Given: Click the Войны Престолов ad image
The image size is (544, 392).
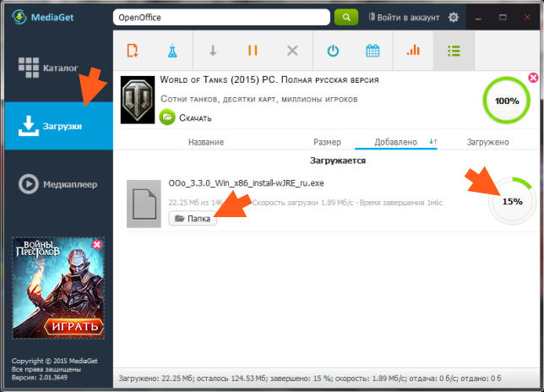Looking at the screenshot, I should click(x=58, y=287).
